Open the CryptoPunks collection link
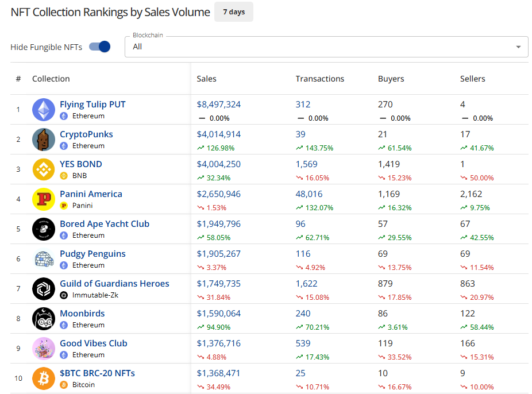This screenshot has height=394, width=532. pos(86,134)
